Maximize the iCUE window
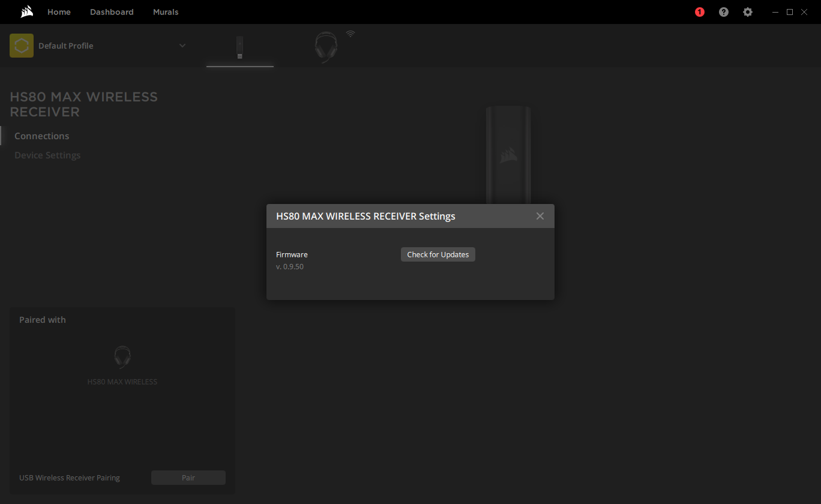Image resolution: width=821 pixels, height=504 pixels. click(790, 12)
